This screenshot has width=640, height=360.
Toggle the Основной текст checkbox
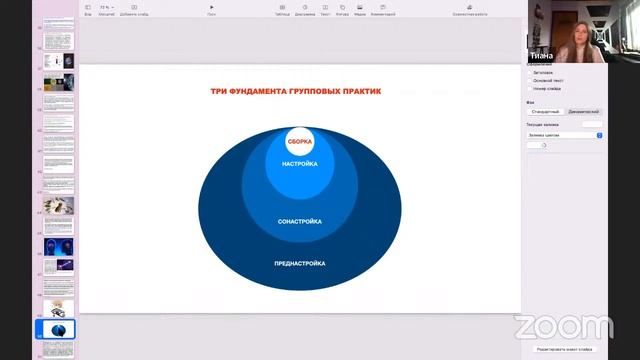530,80
